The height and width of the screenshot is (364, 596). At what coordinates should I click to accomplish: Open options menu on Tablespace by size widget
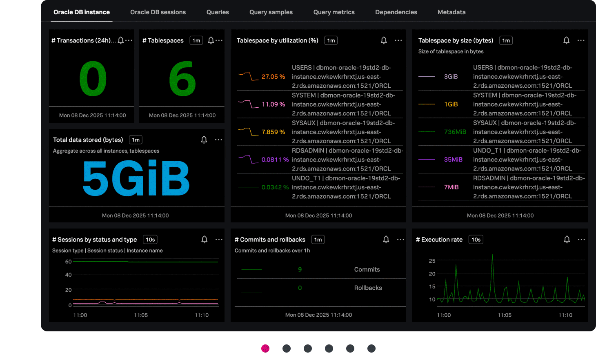coord(581,40)
